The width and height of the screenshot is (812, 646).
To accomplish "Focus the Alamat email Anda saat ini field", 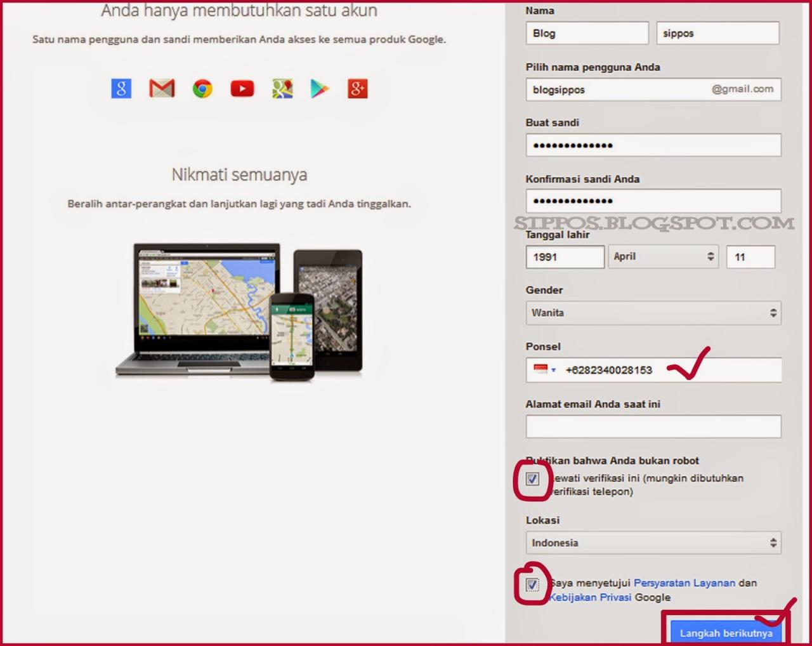I will pyautogui.click(x=653, y=426).
